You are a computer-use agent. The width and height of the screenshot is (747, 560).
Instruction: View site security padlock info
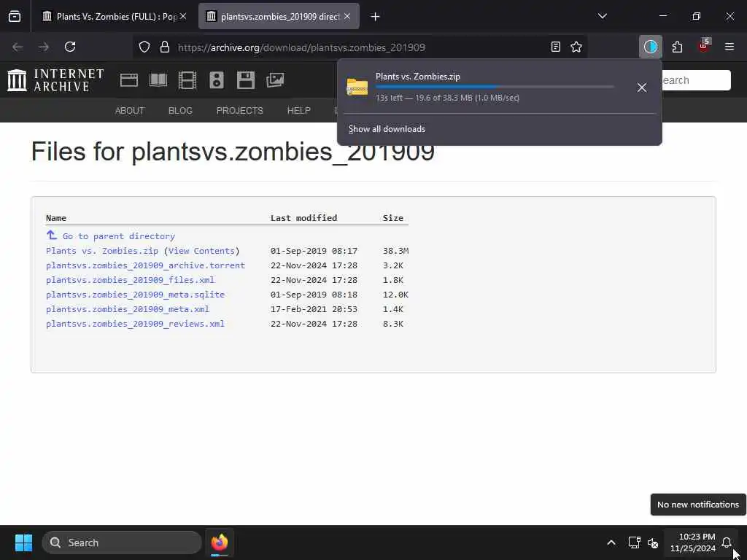165,47
